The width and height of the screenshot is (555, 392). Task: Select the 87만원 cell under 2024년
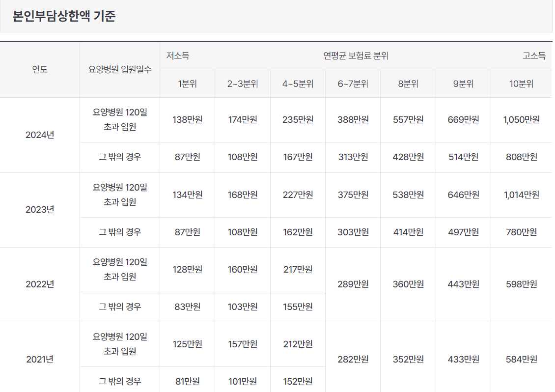[x=187, y=157]
